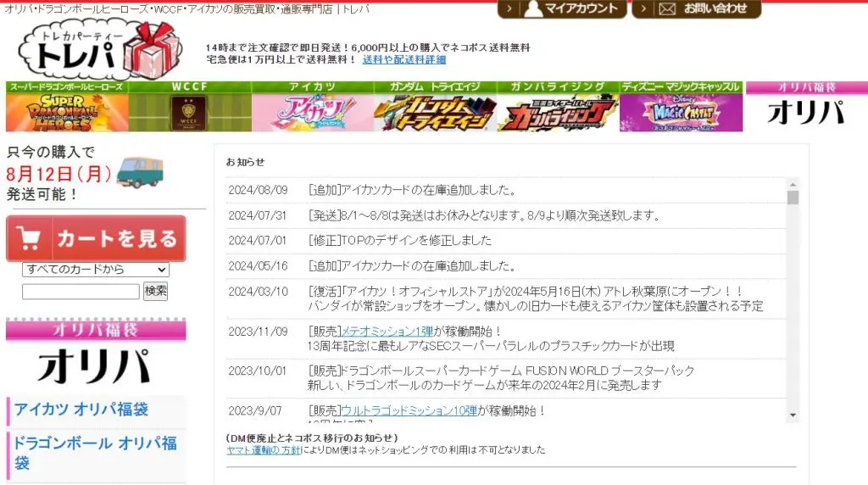Click the news list scroll up arrow

793,184
